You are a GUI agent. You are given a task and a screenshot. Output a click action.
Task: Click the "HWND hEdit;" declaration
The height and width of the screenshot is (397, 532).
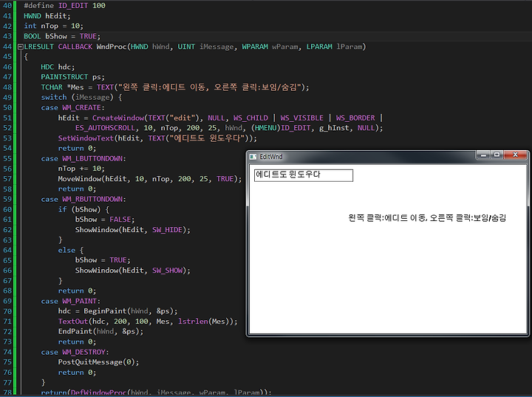(47, 16)
